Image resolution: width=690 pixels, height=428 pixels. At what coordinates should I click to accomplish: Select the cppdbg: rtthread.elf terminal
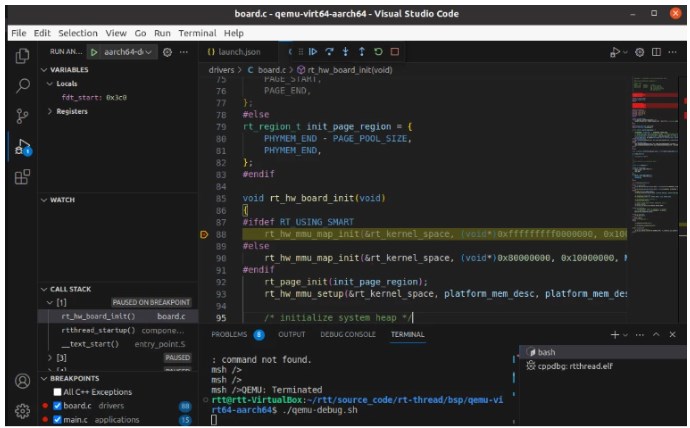pos(576,366)
